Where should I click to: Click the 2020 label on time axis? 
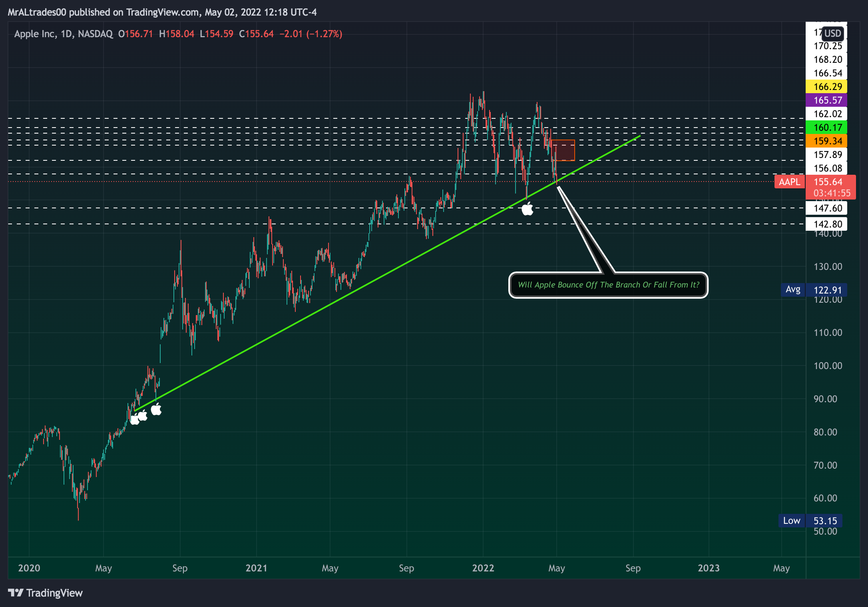(29, 568)
